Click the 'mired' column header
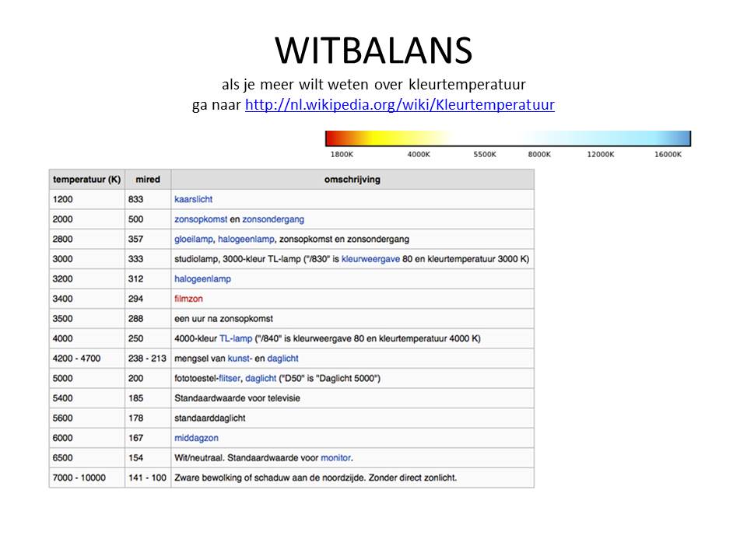This screenshot has width=747, height=560. click(148, 180)
